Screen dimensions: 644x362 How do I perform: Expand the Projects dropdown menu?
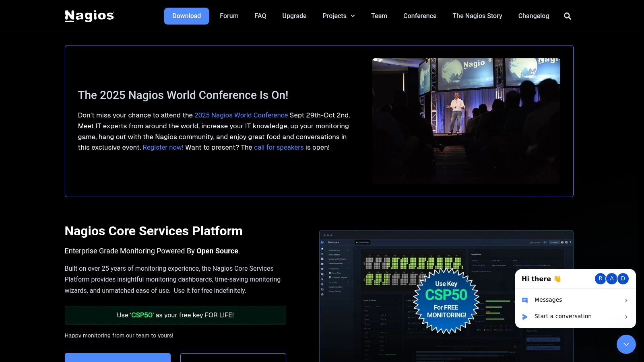click(x=339, y=16)
